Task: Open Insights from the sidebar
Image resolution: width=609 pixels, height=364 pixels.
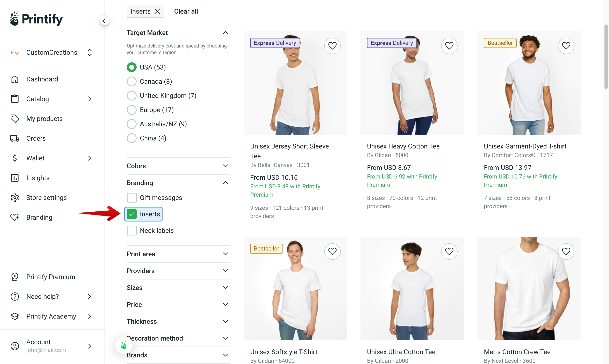Action: pyautogui.click(x=38, y=178)
